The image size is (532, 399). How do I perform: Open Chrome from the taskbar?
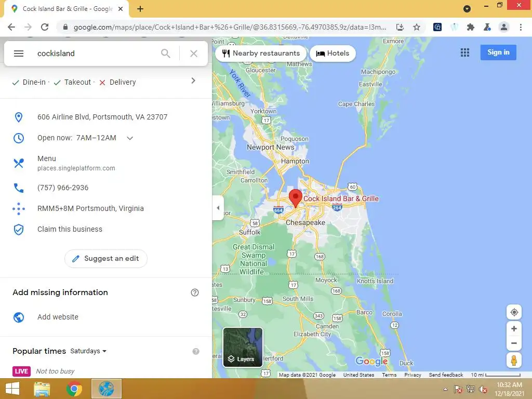tap(74, 389)
